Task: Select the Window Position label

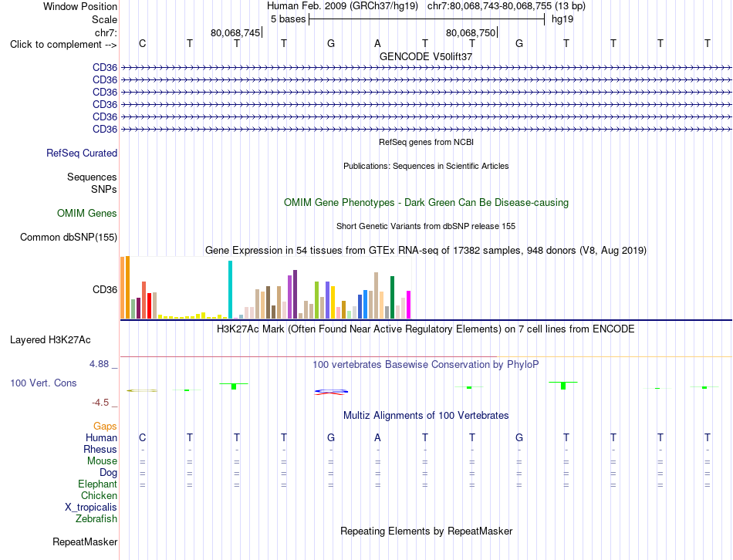Action: [80, 6]
